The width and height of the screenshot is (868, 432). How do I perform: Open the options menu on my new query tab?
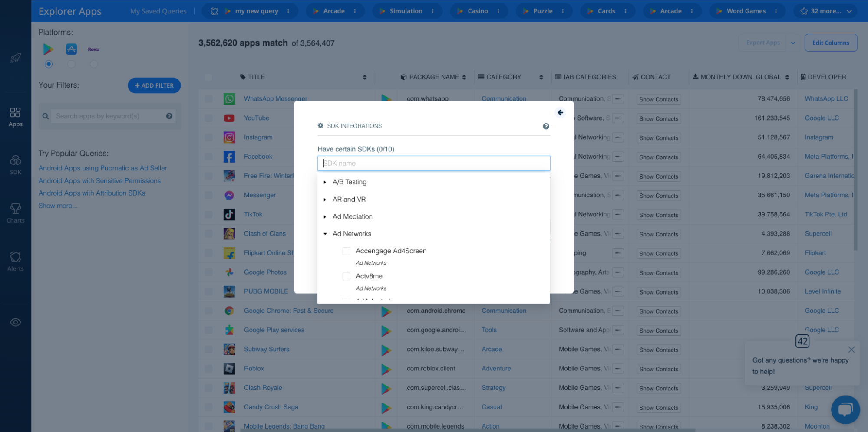pyautogui.click(x=288, y=11)
